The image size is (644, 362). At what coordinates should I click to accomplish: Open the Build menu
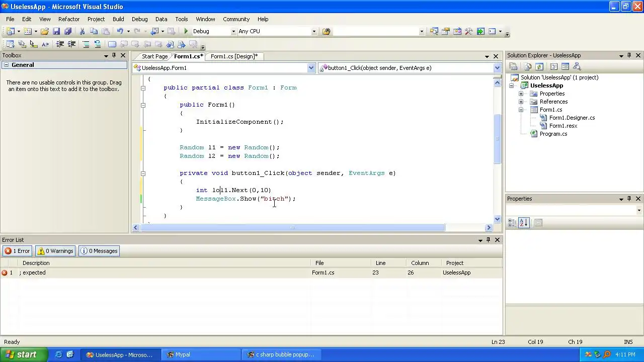tap(118, 19)
